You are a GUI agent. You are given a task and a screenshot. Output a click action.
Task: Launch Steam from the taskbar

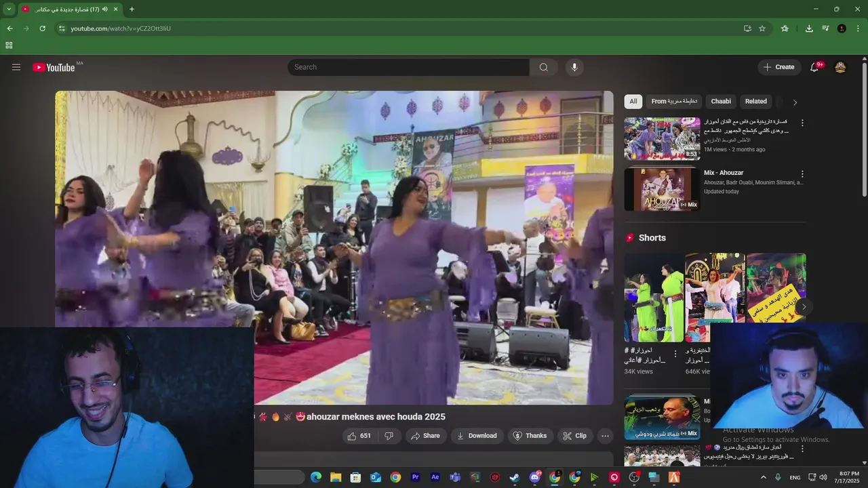(515, 477)
